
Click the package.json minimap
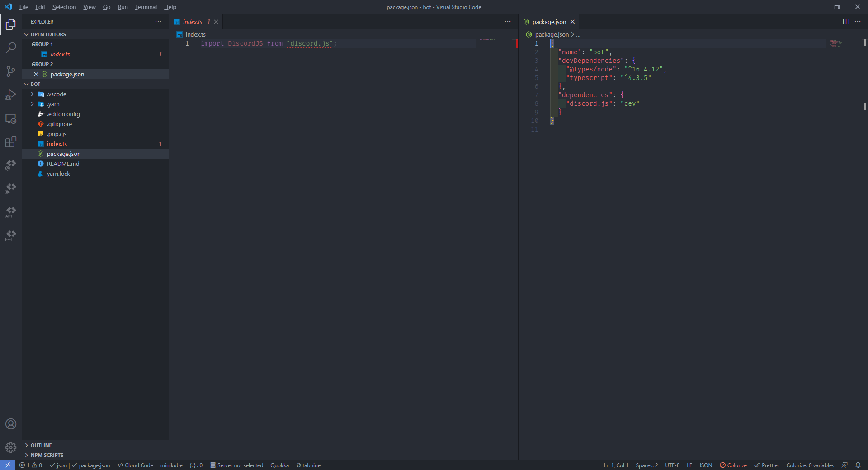[836, 43]
